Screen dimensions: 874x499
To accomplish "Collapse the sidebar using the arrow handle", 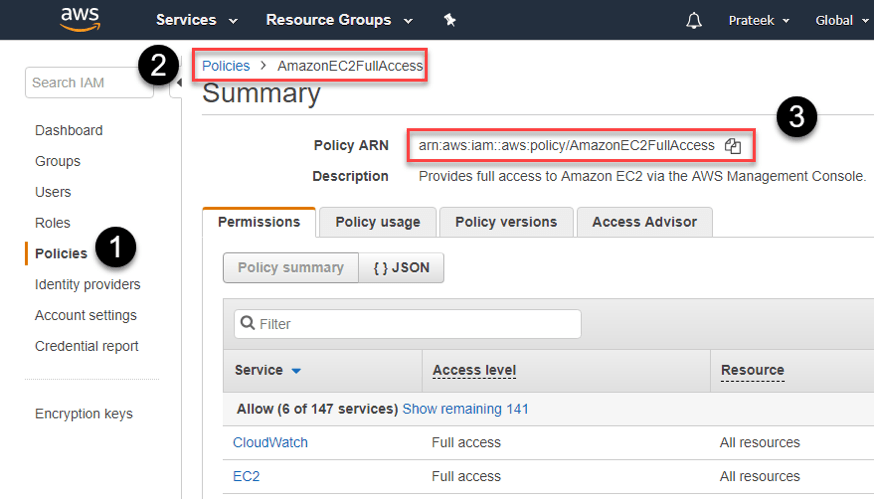I will click(x=178, y=84).
